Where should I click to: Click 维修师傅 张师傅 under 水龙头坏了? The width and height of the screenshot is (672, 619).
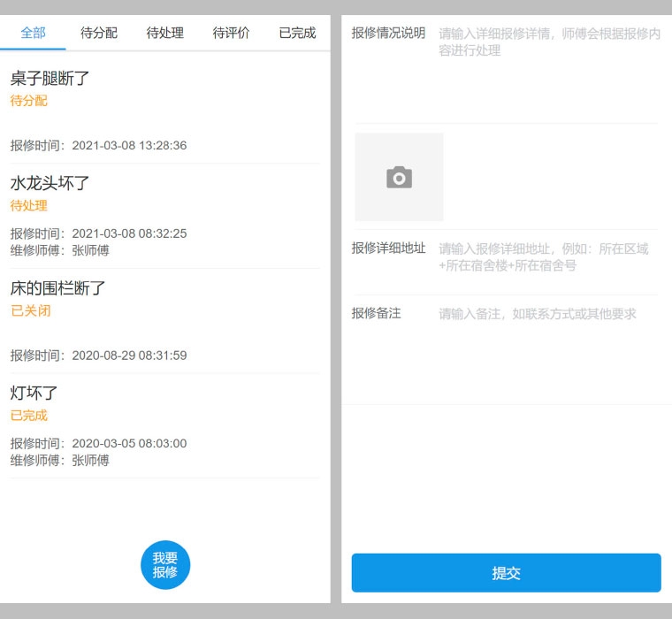point(60,250)
